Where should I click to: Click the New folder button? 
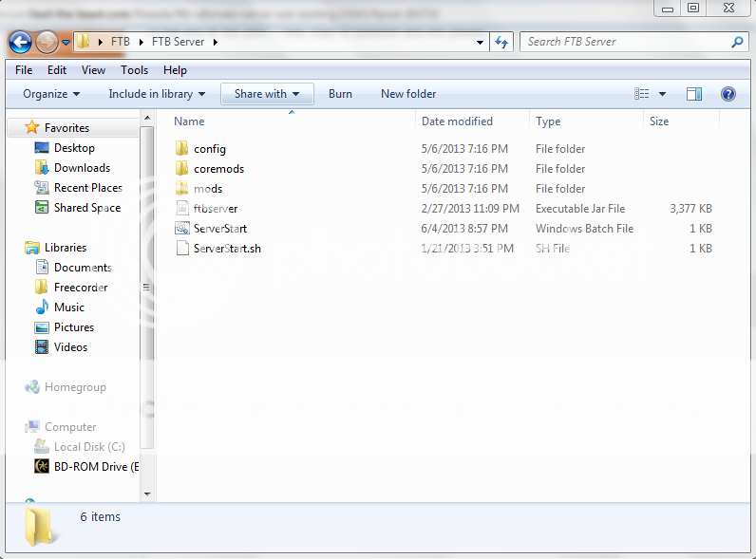[x=408, y=94]
